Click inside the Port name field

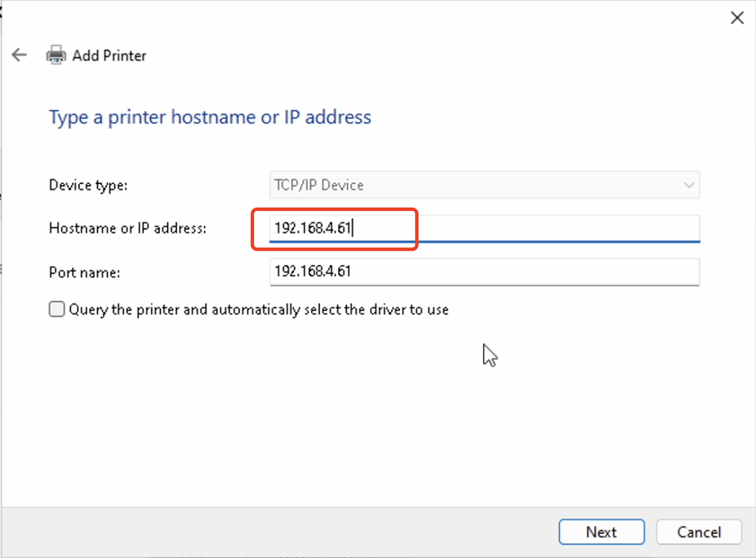484,272
